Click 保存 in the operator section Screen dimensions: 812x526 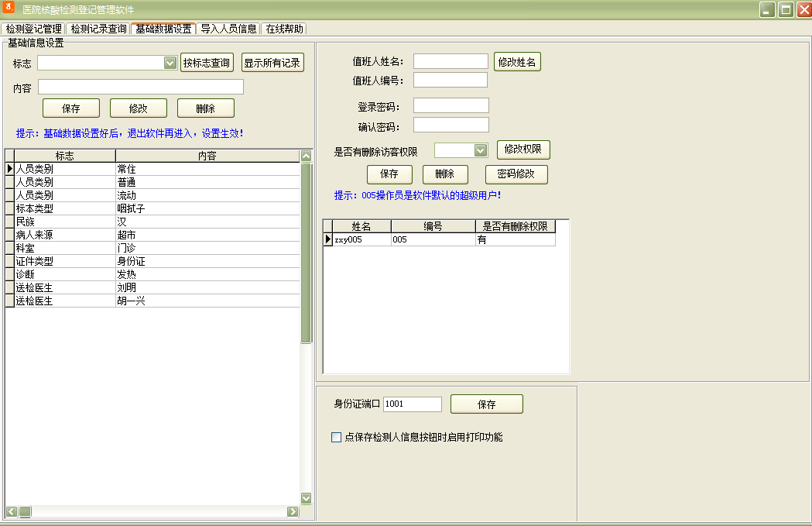(389, 174)
